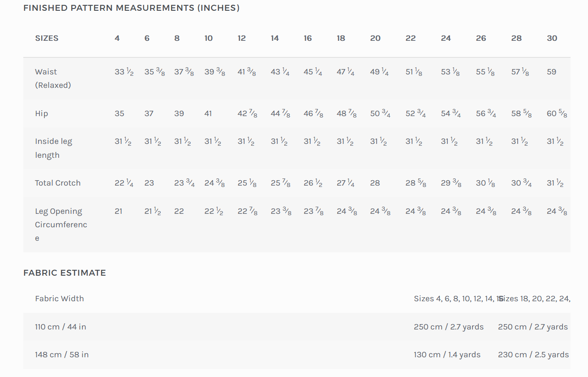The width and height of the screenshot is (588, 377).
Task: Click waist value 59 for size 30
Action: (551, 72)
